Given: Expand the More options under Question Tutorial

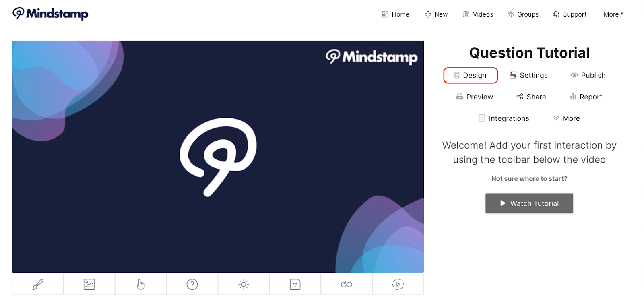Looking at the screenshot, I should (x=566, y=118).
